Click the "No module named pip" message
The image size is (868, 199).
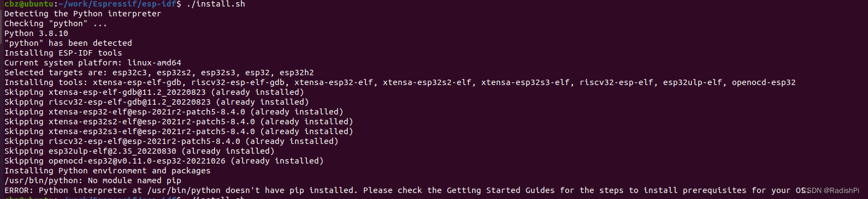pos(134,180)
